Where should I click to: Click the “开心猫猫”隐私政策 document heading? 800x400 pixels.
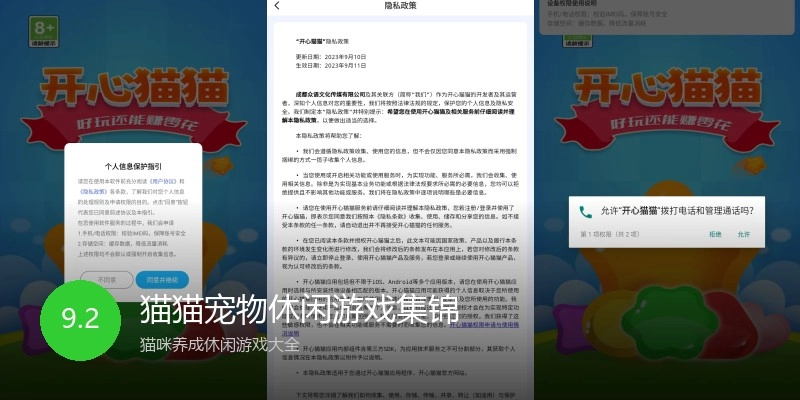tap(322, 40)
